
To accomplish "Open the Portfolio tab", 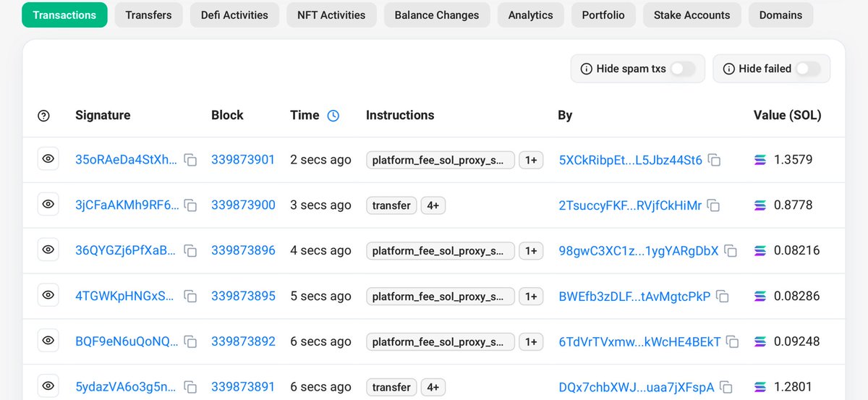I will tap(603, 14).
